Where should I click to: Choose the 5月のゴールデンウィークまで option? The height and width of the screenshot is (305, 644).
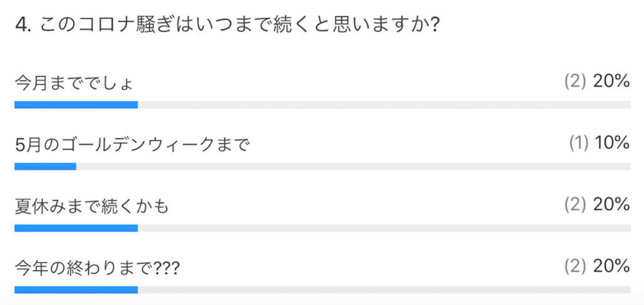pos(133,145)
